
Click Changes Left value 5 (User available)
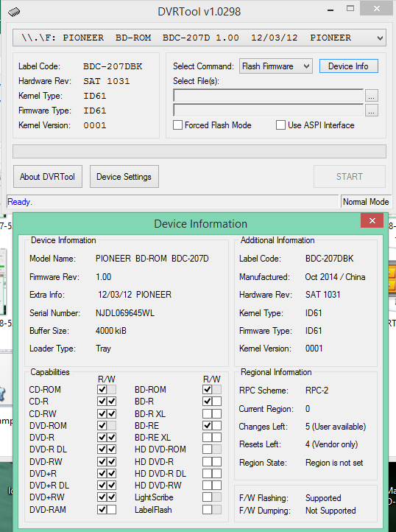(x=336, y=427)
